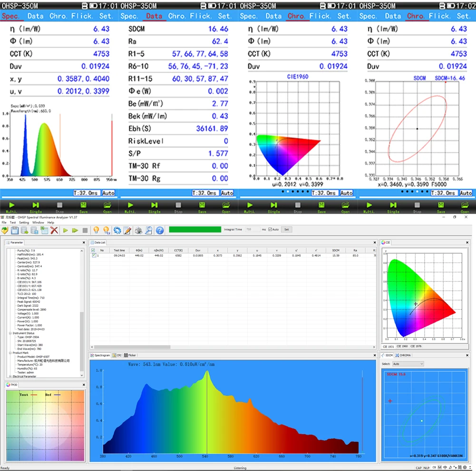
Task: Expand the Electrical Parameter tree node
Action: click(x=10, y=377)
